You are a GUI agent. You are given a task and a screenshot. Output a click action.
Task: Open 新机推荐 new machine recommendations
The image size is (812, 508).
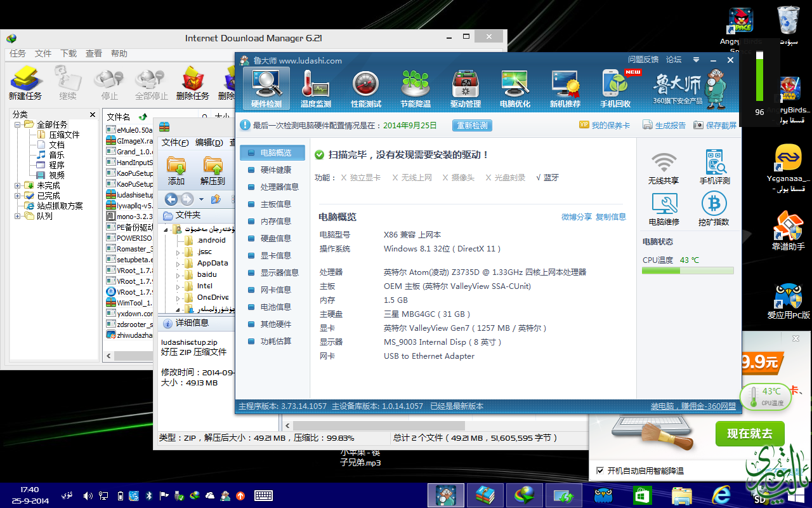tap(565, 89)
